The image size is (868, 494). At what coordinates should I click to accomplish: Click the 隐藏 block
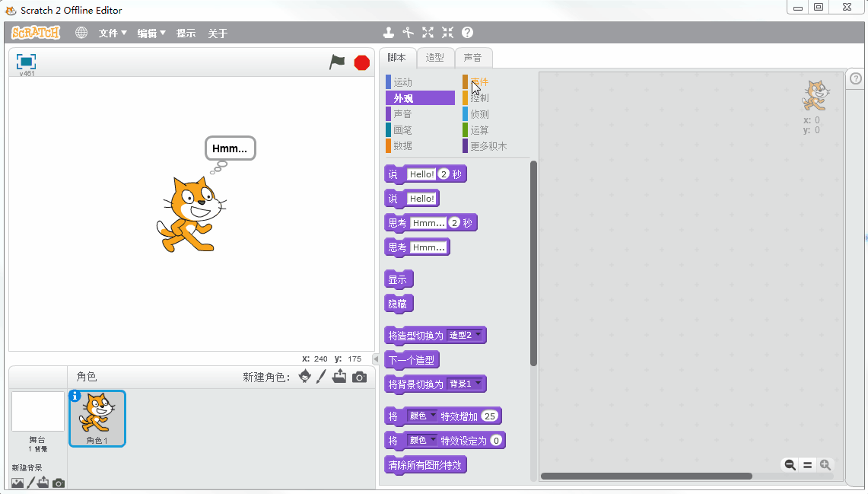(399, 304)
